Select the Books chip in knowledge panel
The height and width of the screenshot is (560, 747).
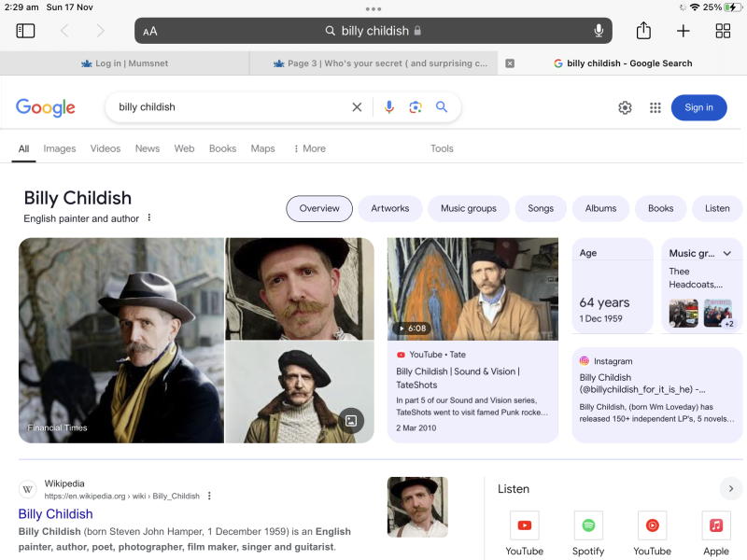[661, 208]
